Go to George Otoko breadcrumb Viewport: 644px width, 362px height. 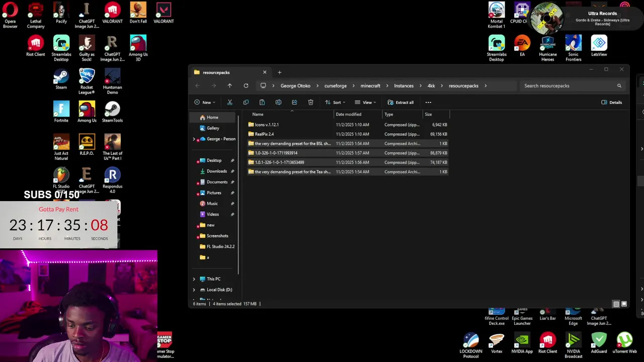pyautogui.click(x=295, y=86)
